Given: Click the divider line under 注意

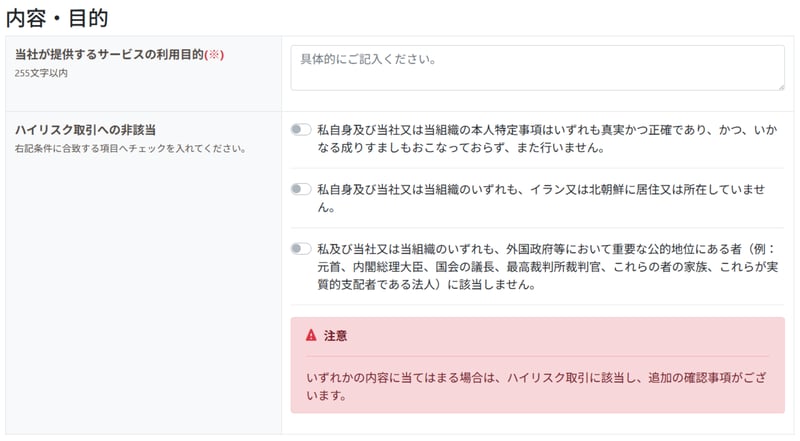Looking at the screenshot, I should tap(537, 357).
